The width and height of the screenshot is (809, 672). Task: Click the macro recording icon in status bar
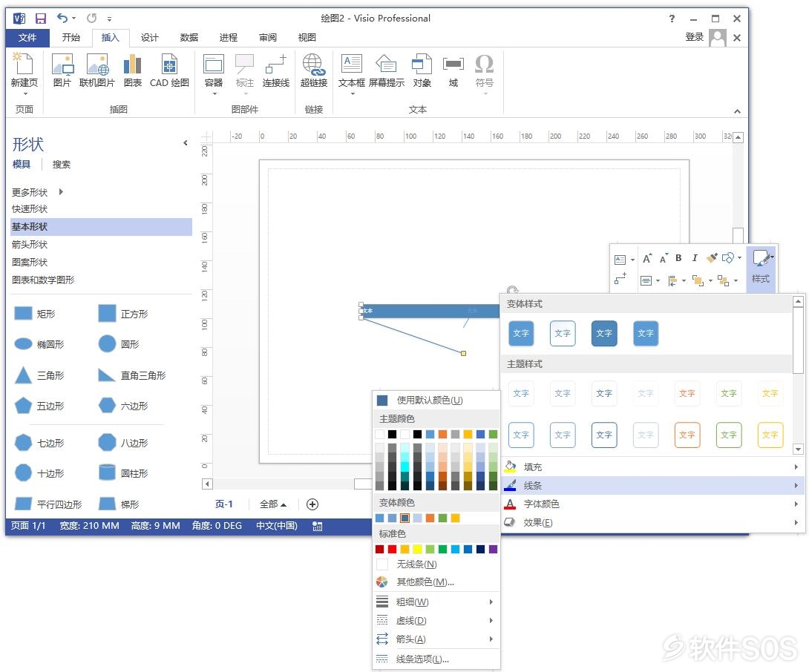pos(318,526)
